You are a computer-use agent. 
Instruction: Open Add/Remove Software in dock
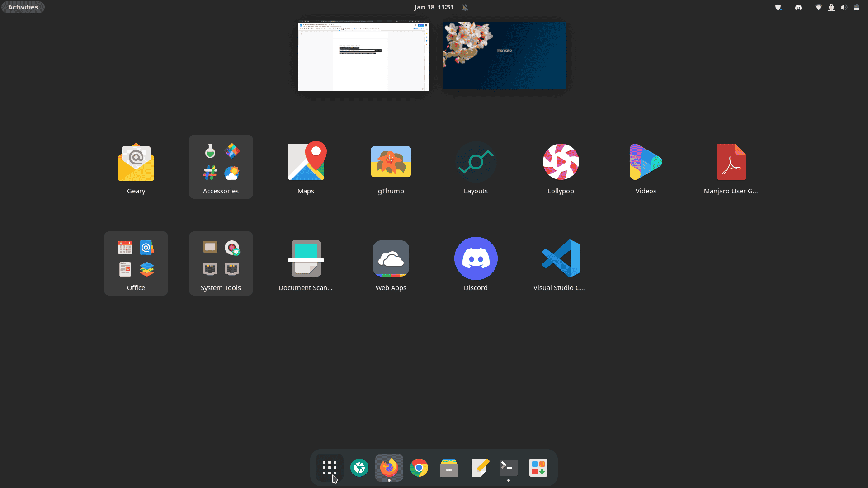pos(538,468)
